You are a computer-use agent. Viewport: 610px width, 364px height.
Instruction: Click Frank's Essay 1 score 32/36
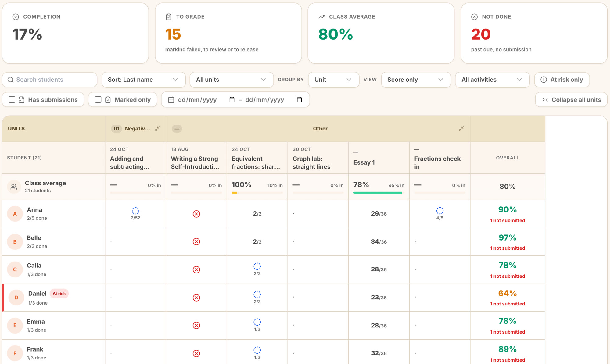tap(379, 353)
